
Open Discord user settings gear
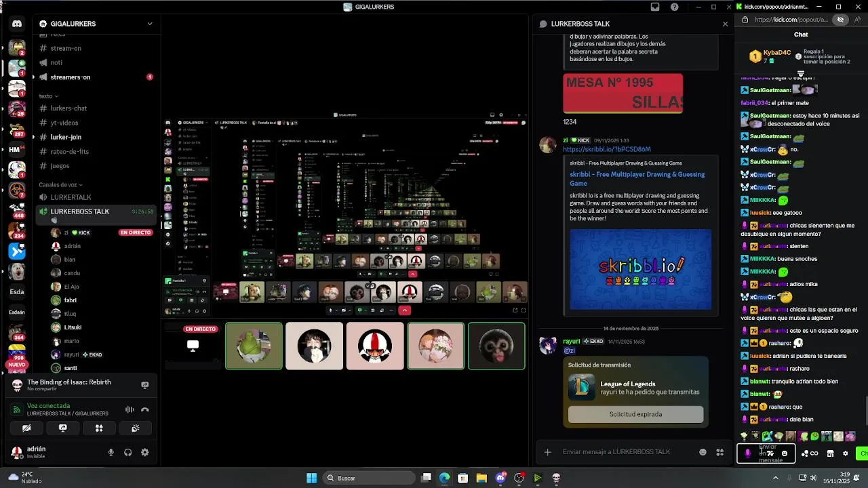[x=144, y=452]
